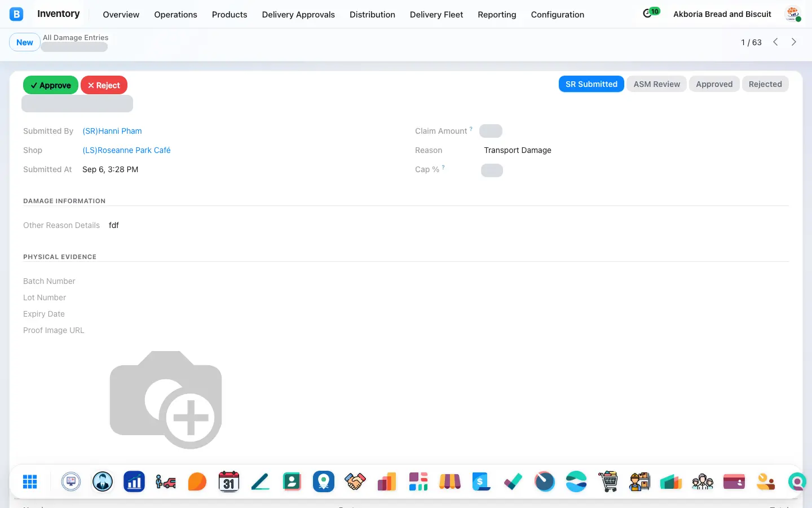
Task: Select the Approved status stage
Action: pyautogui.click(x=714, y=84)
